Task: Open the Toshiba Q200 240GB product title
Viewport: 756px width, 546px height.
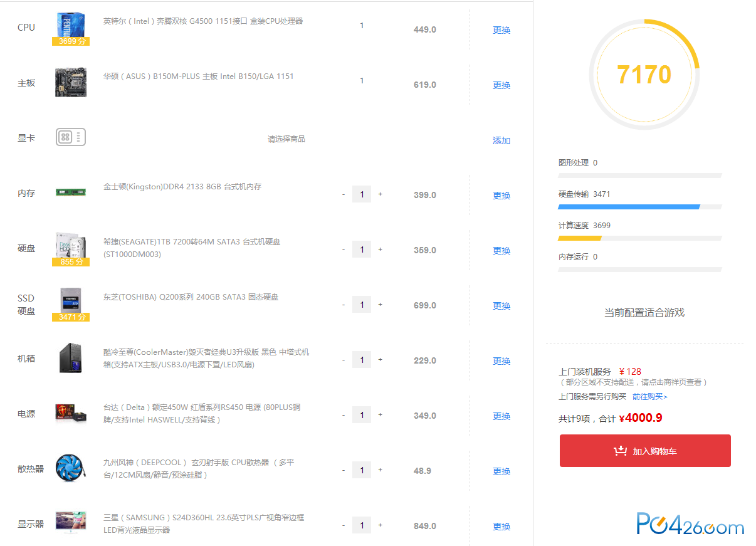Action: pyautogui.click(x=191, y=297)
